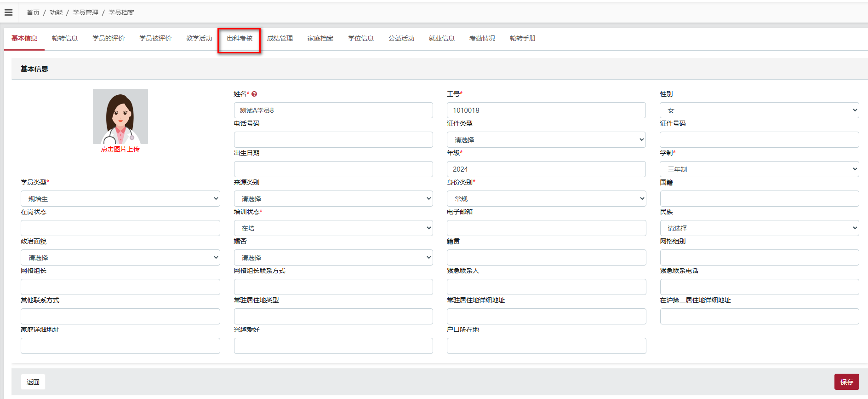868x399 pixels.
Task: Click the 常驻居住地详细地址 input field
Action: pyautogui.click(x=546, y=317)
